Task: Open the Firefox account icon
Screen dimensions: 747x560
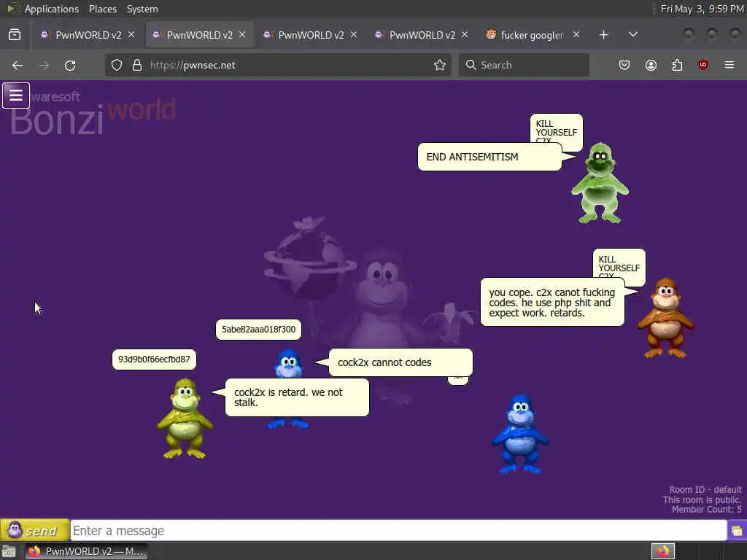Action: point(651,65)
